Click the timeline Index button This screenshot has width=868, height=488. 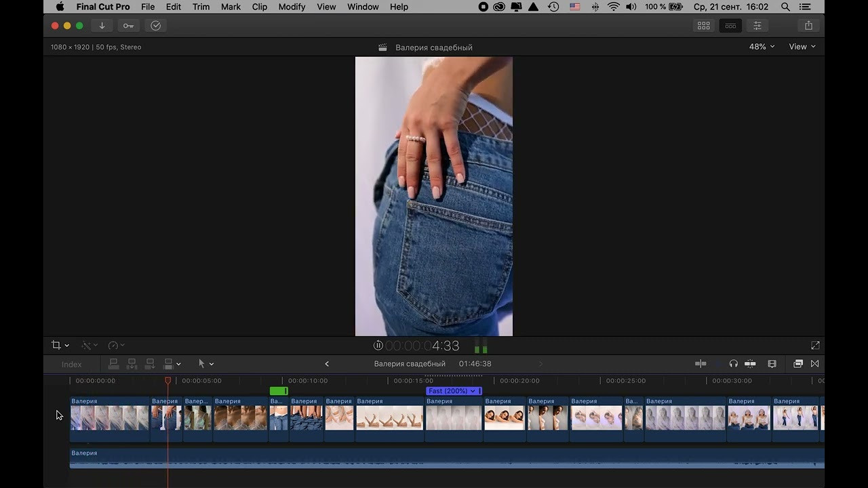coord(71,364)
